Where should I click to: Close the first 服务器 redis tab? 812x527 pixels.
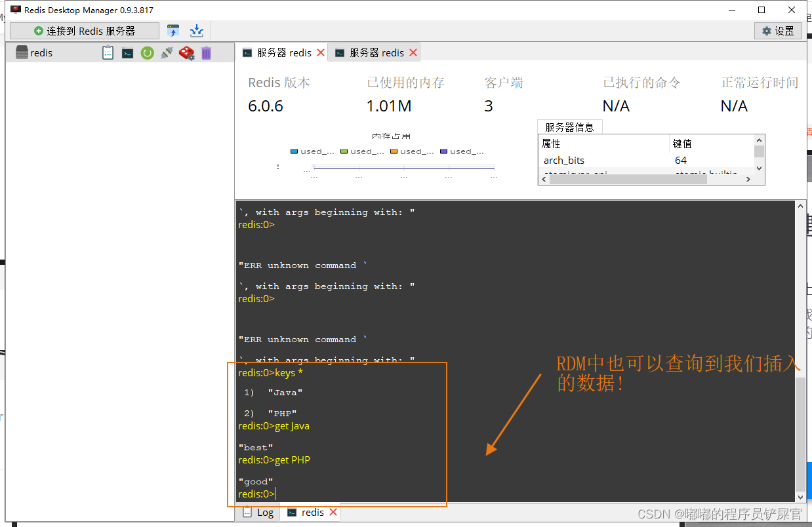click(x=321, y=52)
